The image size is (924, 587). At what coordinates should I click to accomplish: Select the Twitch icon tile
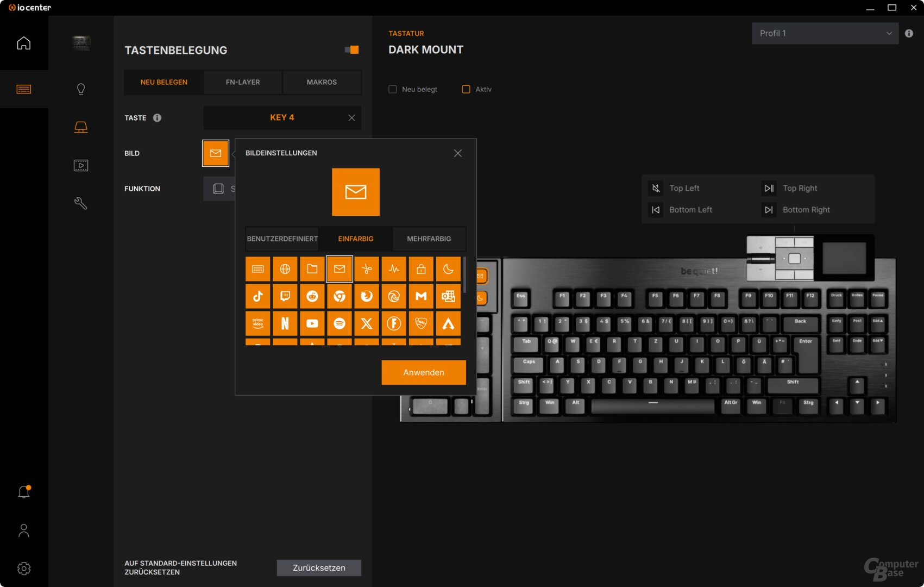pyautogui.click(x=285, y=296)
